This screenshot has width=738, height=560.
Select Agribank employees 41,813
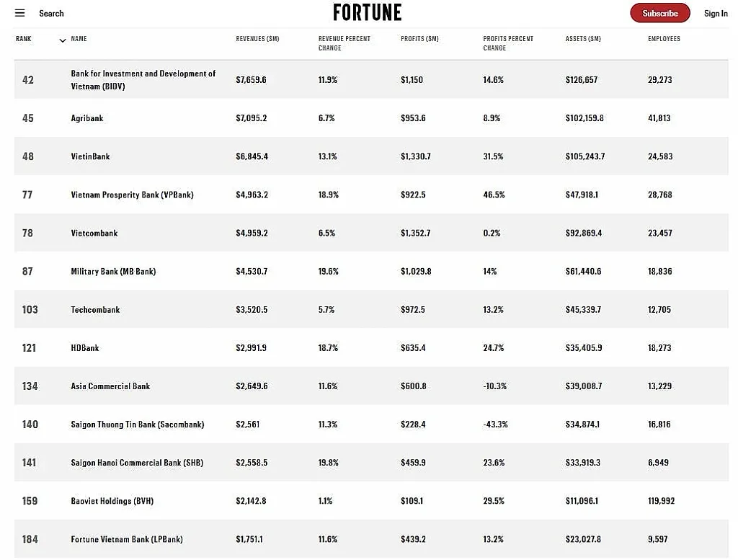[x=659, y=118]
